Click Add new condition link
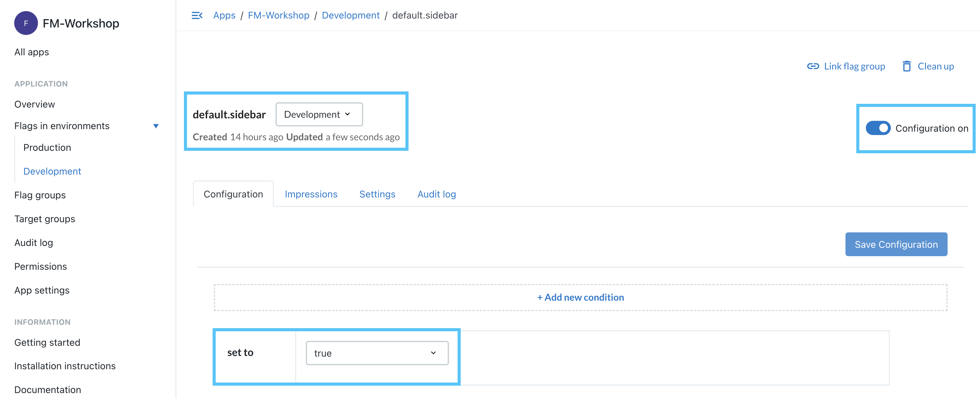This screenshot has width=980, height=398. 580,297
